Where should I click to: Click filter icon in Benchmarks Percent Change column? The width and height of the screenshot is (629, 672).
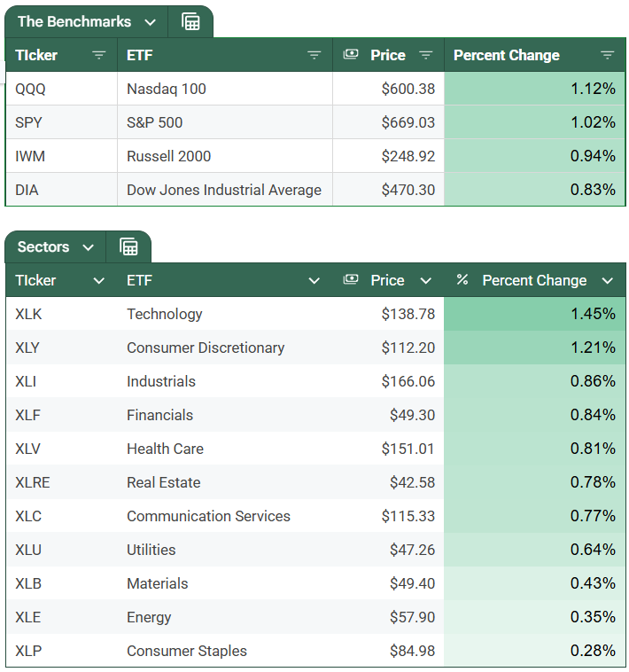coord(607,55)
